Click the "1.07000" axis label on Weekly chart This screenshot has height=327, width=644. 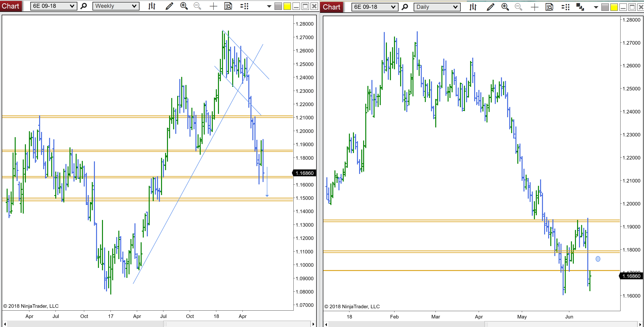pos(305,305)
